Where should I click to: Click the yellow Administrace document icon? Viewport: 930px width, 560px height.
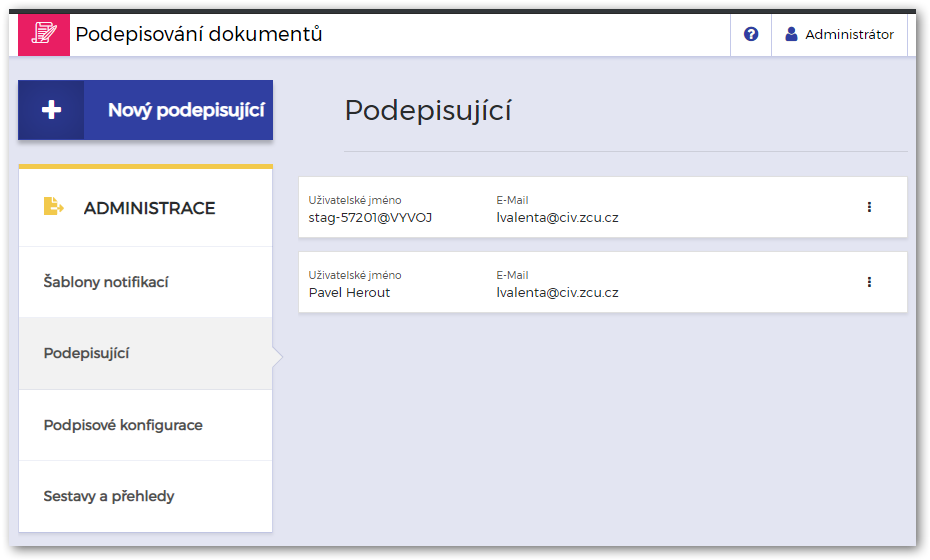coord(53,207)
